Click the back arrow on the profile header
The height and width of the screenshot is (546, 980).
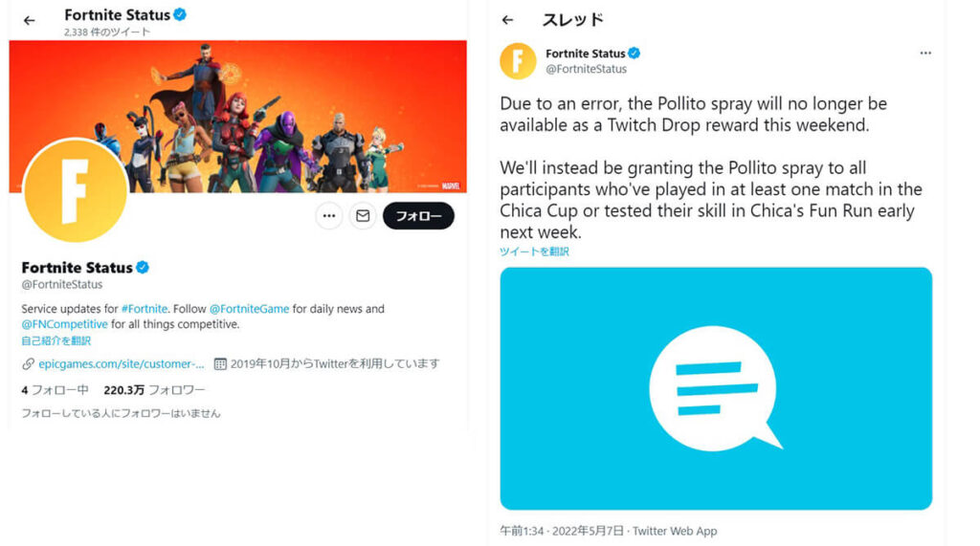[x=30, y=21]
